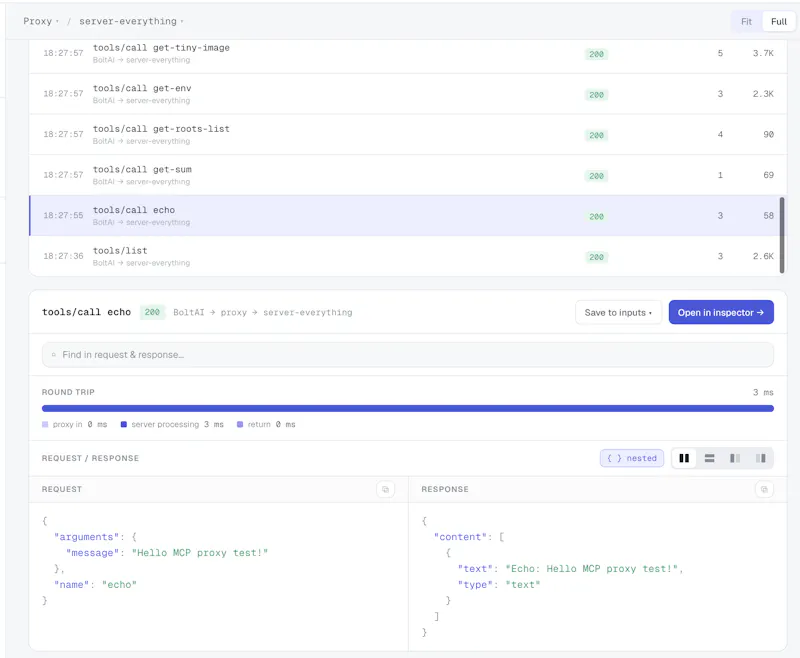Switch to Fit view

click(746, 21)
